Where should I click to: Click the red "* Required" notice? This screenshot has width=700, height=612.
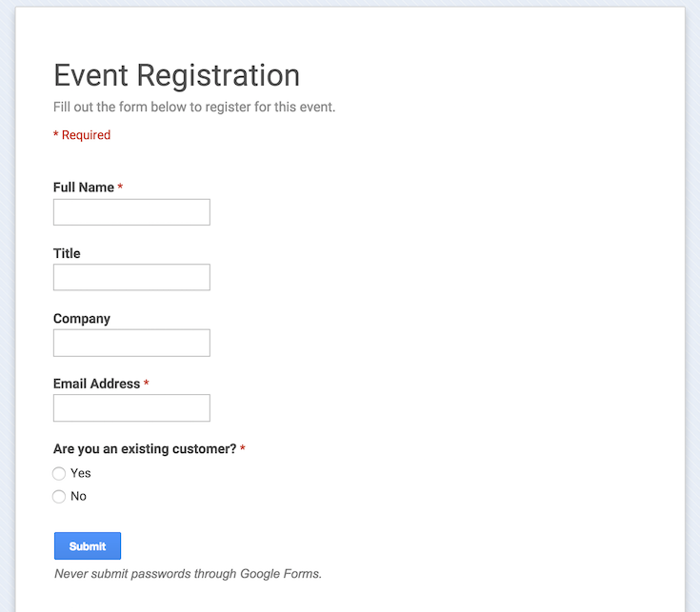pos(82,135)
